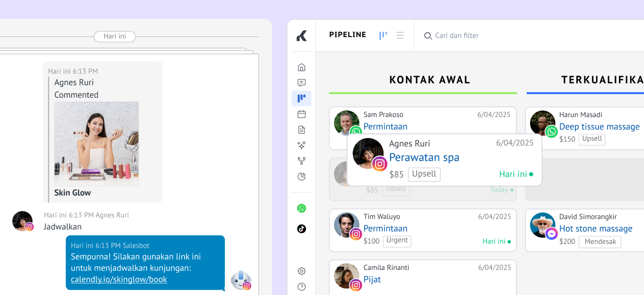Click the WhatsApp icon in sidebar
The width and height of the screenshot is (644, 295).
(302, 208)
